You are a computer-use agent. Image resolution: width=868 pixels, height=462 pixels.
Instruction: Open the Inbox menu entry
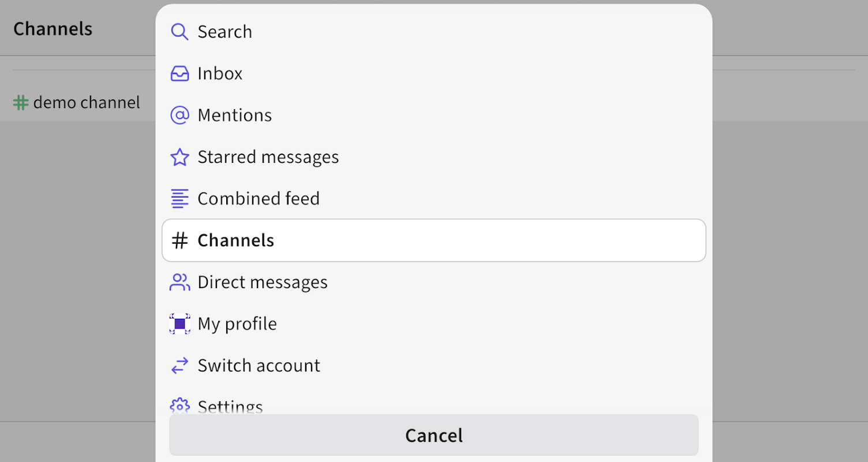(220, 73)
